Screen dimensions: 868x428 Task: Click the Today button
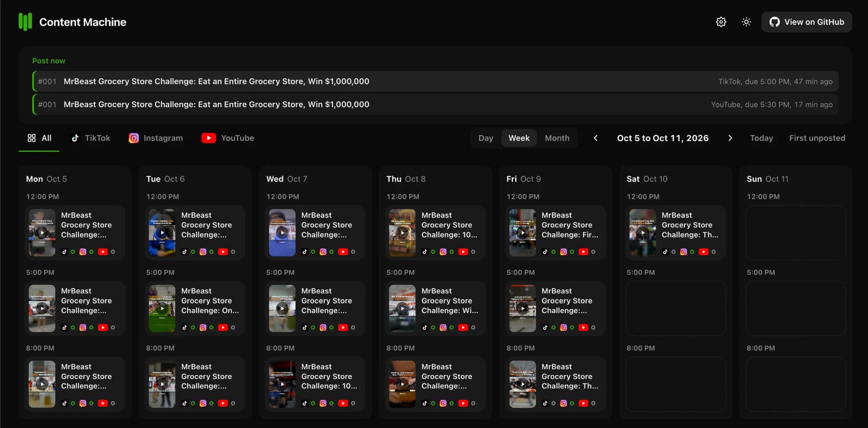[761, 138]
